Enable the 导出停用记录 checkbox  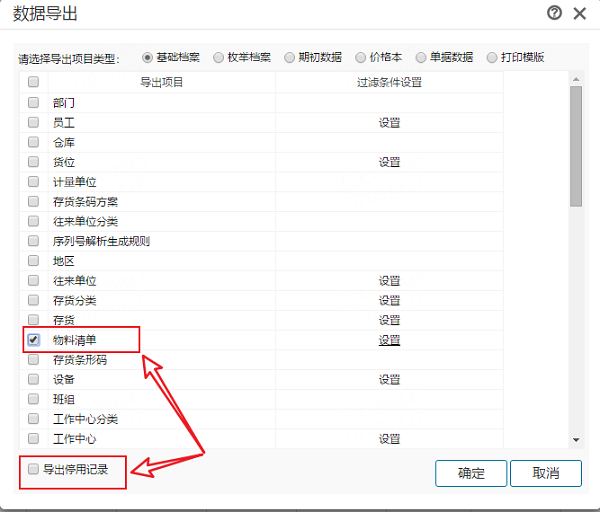pos(33,469)
